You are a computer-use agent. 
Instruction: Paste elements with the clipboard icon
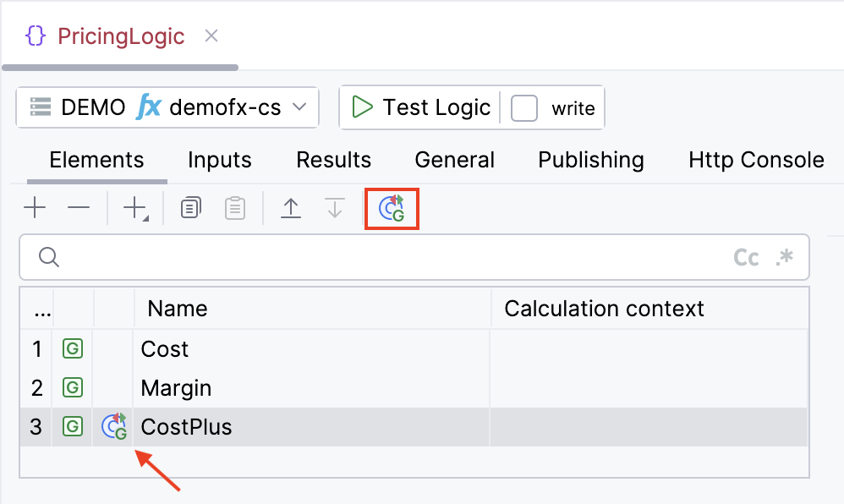[237, 207]
